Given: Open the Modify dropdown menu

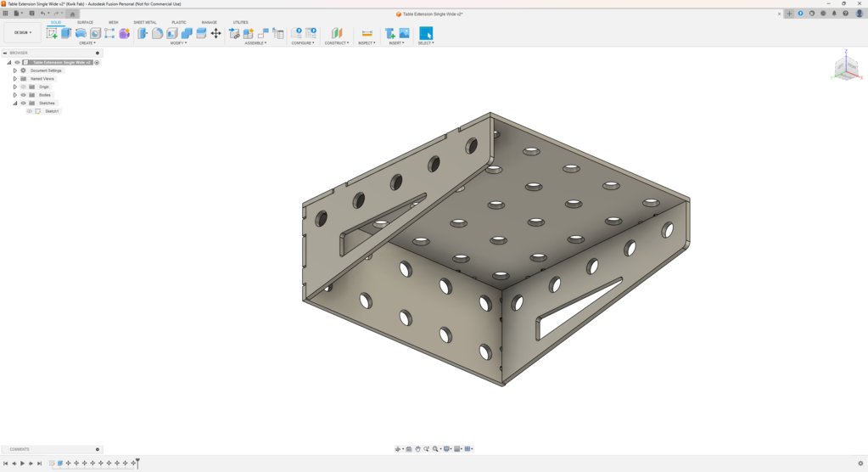Looking at the screenshot, I should coord(177,43).
